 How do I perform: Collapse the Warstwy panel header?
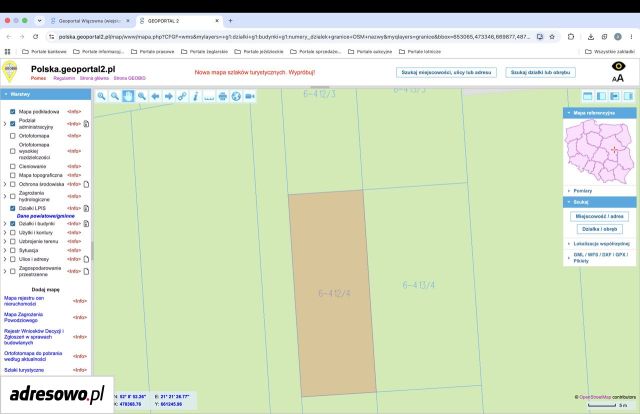(46, 94)
